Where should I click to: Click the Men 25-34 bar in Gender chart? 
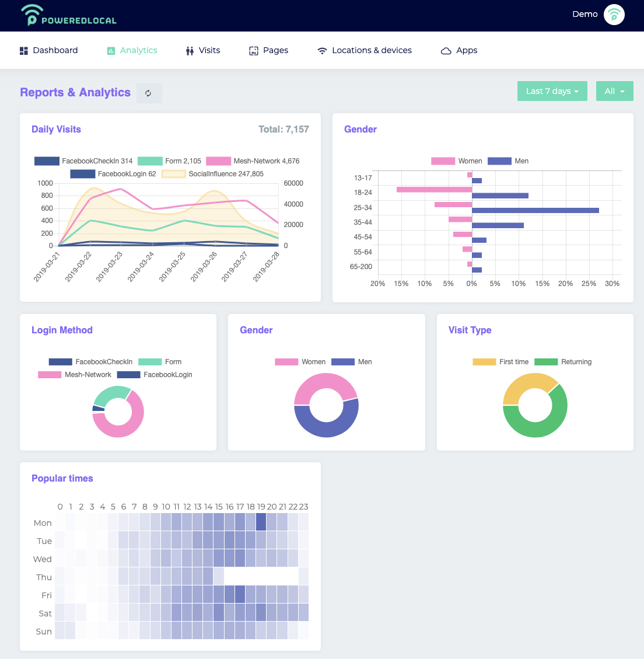[x=535, y=211]
